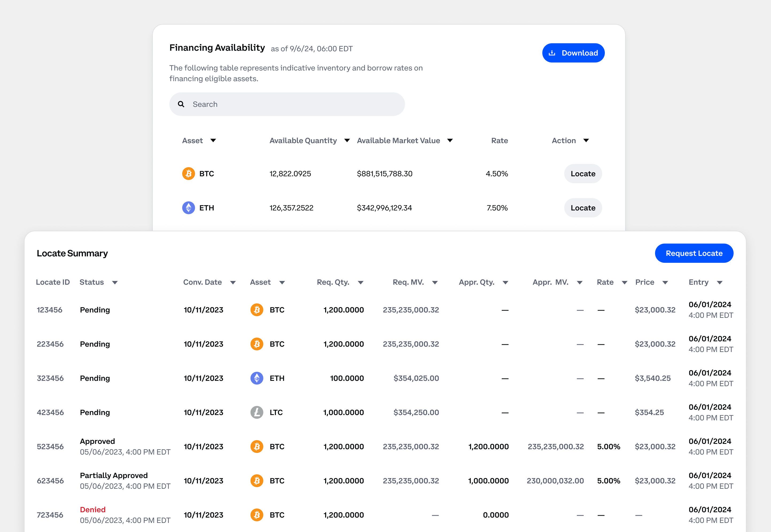This screenshot has height=532, width=771.
Task: Click BTC icon in locate row 123456
Action: tap(257, 310)
